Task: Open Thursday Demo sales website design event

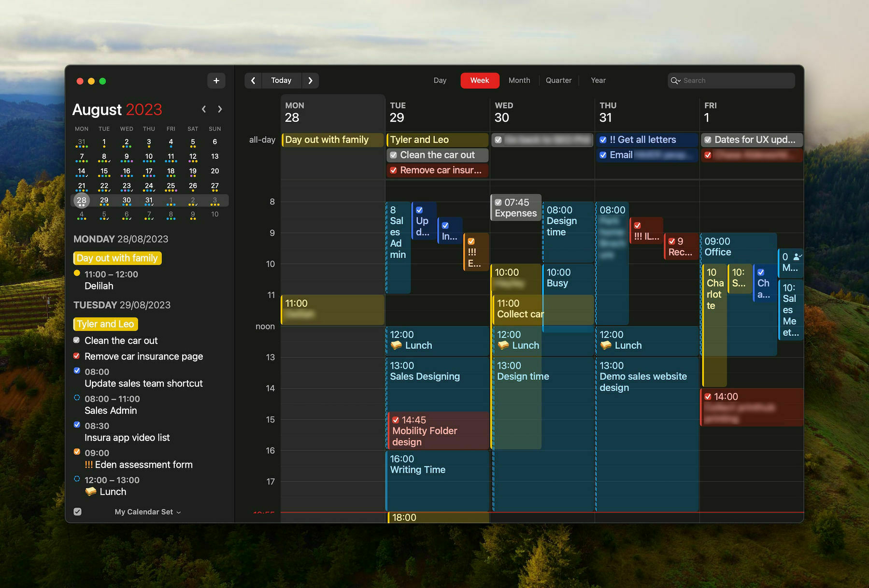Action: [x=647, y=433]
